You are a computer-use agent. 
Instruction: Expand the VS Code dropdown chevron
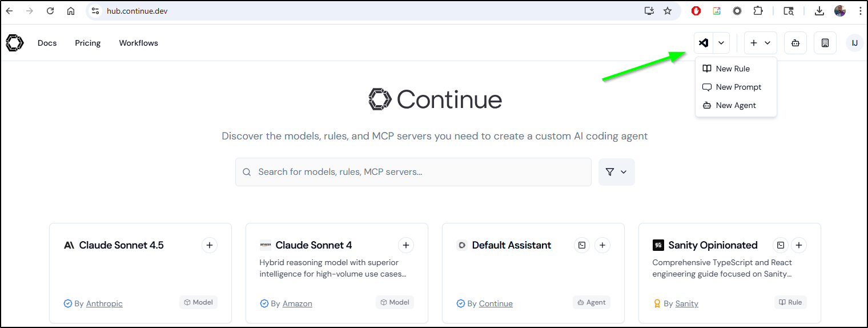(x=721, y=43)
